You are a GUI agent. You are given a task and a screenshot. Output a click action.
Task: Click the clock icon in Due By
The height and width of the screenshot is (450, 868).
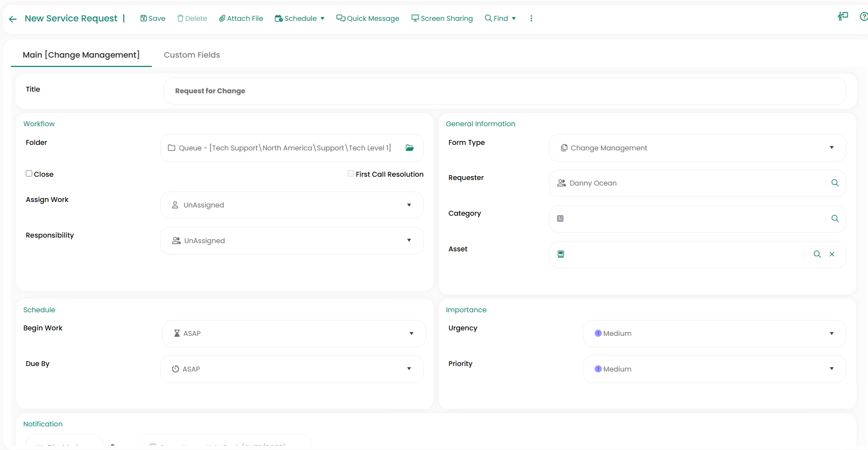(x=175, y=369)
